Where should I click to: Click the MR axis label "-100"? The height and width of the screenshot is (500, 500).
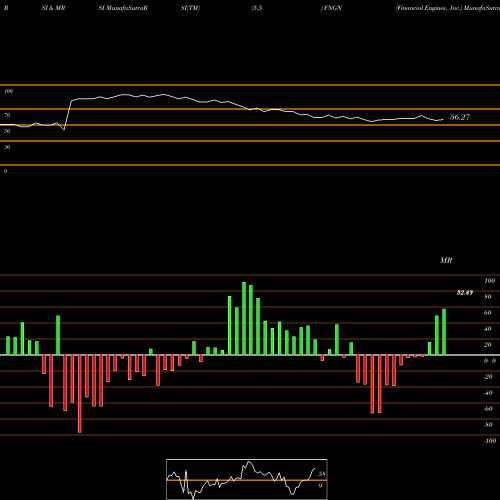pyautogui.click(x=490, y=441)
